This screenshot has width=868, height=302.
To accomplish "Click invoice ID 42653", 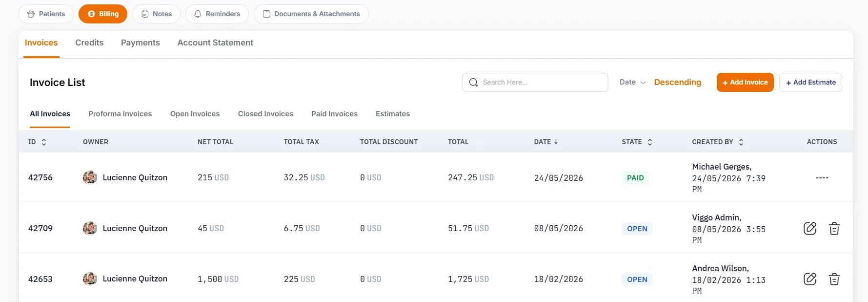I will click(40, 279).
